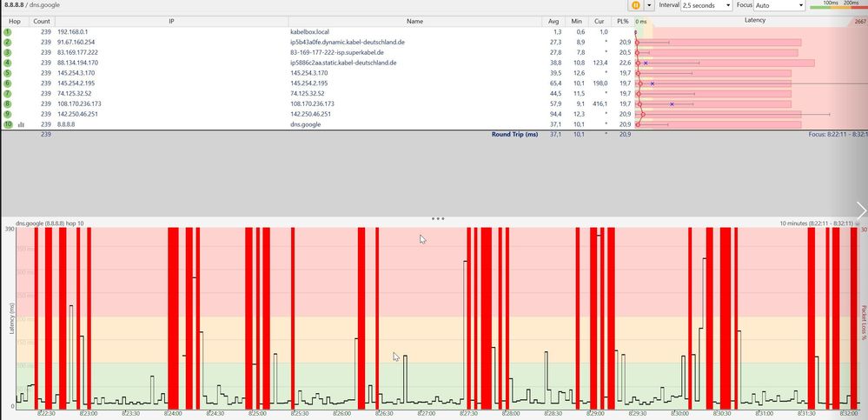Viewport: 868px width, 420px height.
Task: Open the Interval 2,5 seconds combo box
Action: (x=706, y=5)
